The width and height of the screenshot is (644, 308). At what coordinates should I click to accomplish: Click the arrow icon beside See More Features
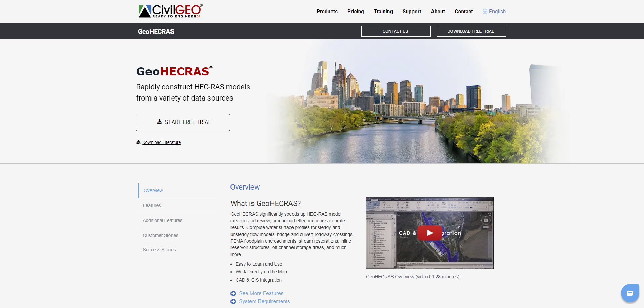(233, 293)
